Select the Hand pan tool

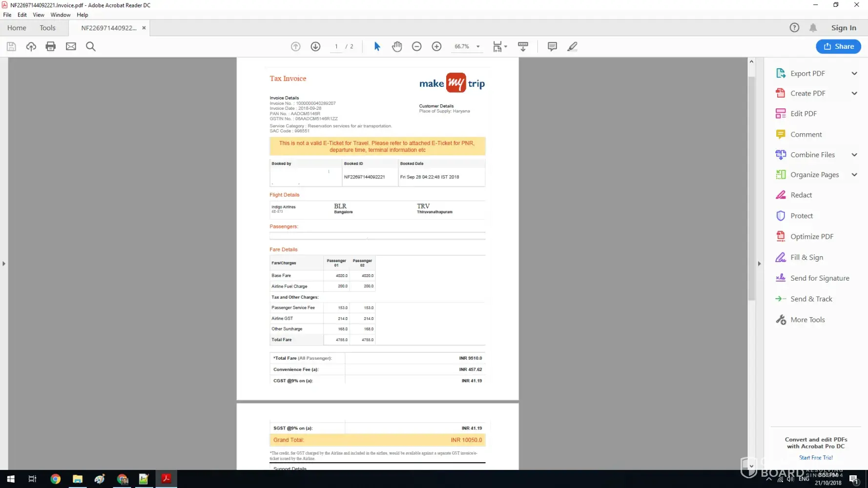[x=397, y=46]
